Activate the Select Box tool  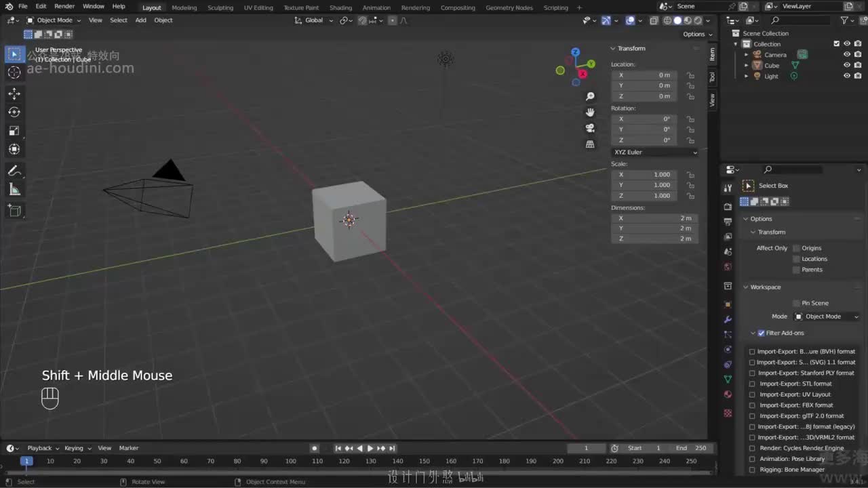14,54
